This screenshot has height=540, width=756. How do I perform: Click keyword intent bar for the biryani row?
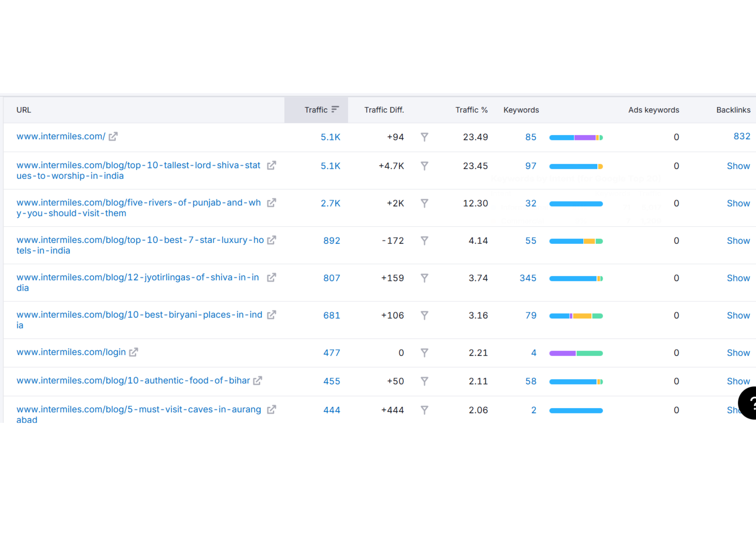click(x=576, y=316)
